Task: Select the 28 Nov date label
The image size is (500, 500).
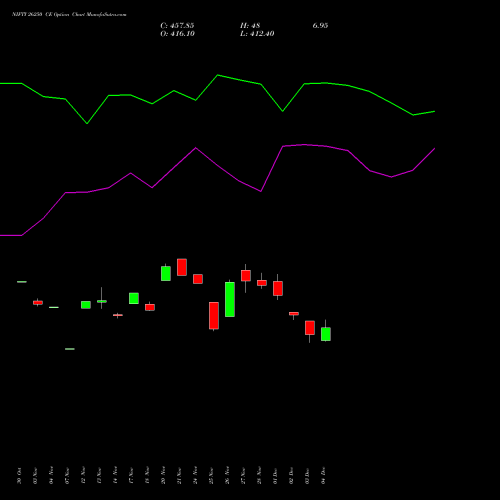Action: point(259,476)
